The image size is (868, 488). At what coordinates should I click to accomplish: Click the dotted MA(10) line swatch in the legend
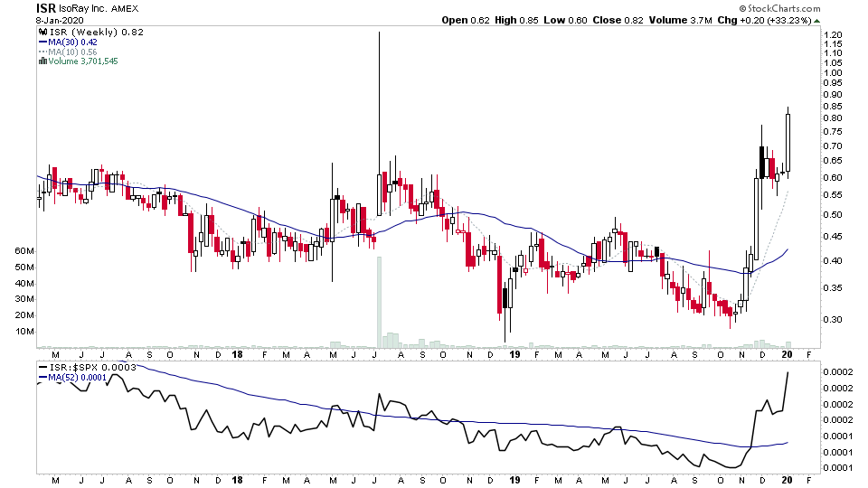(42, 52)
